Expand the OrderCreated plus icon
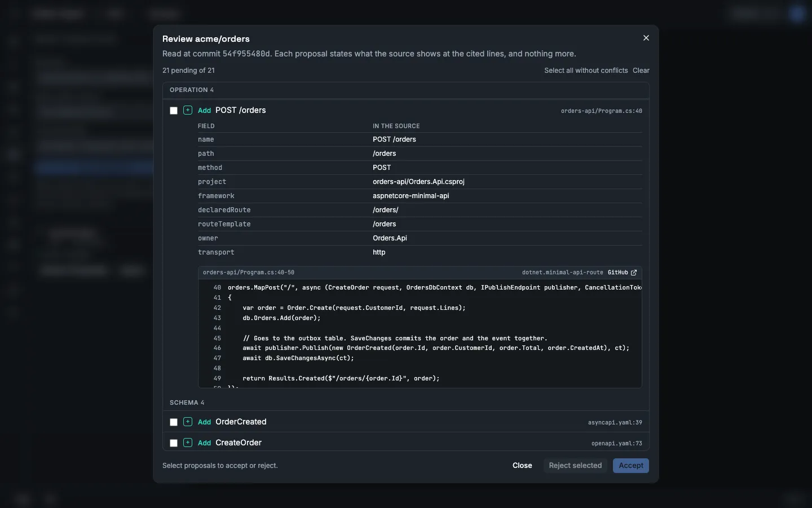Viewport: 812px width, 508px height. pyautogui.click(x=188, y=422)
